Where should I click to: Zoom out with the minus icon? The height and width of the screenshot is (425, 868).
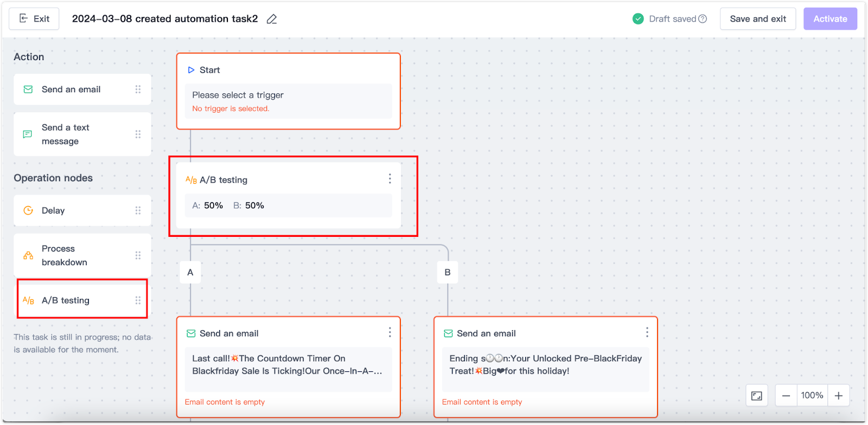pyautogui.click(x=786, y=396)
